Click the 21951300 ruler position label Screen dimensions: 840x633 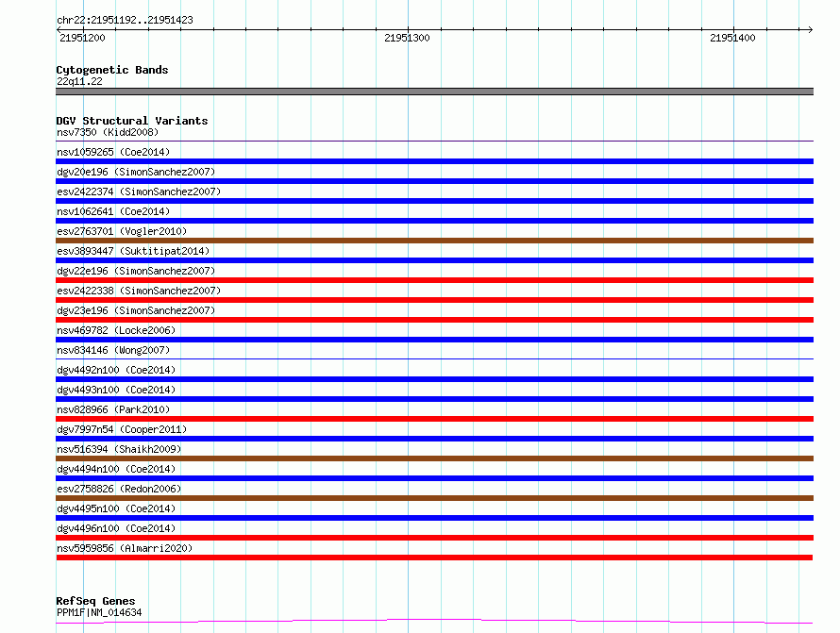pyautogui.click(x=407, y=38)
